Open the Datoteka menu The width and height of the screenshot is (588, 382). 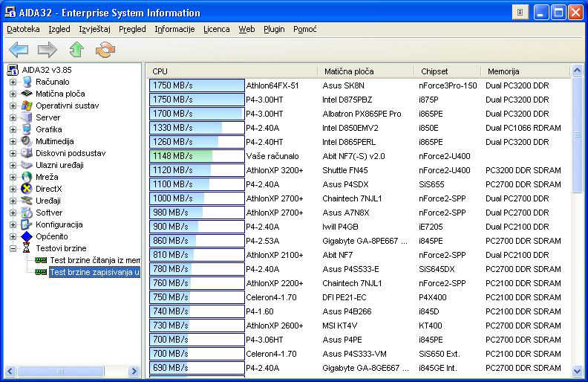click(23, 29)
